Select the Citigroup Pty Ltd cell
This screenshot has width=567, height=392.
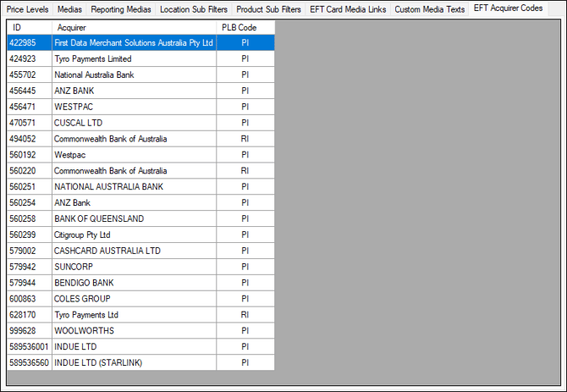point(135,235)
